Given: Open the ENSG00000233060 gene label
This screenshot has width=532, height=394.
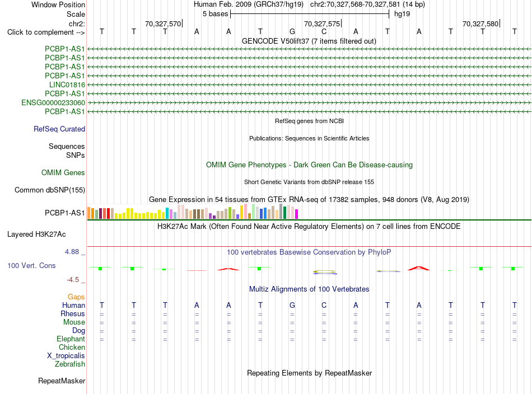Looking at the screenshot, I should click(x=53, y=103).
